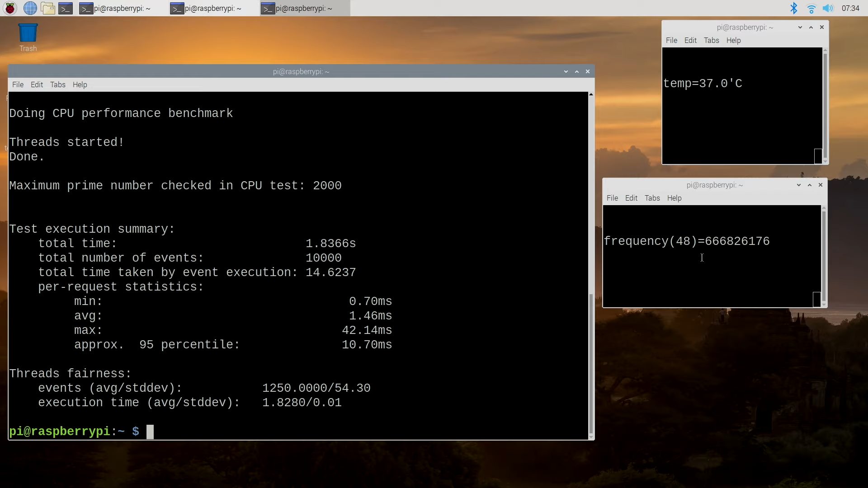The image size is (868, 488).
Task: Click the clock showing 07:34
Action: [850, 8]
